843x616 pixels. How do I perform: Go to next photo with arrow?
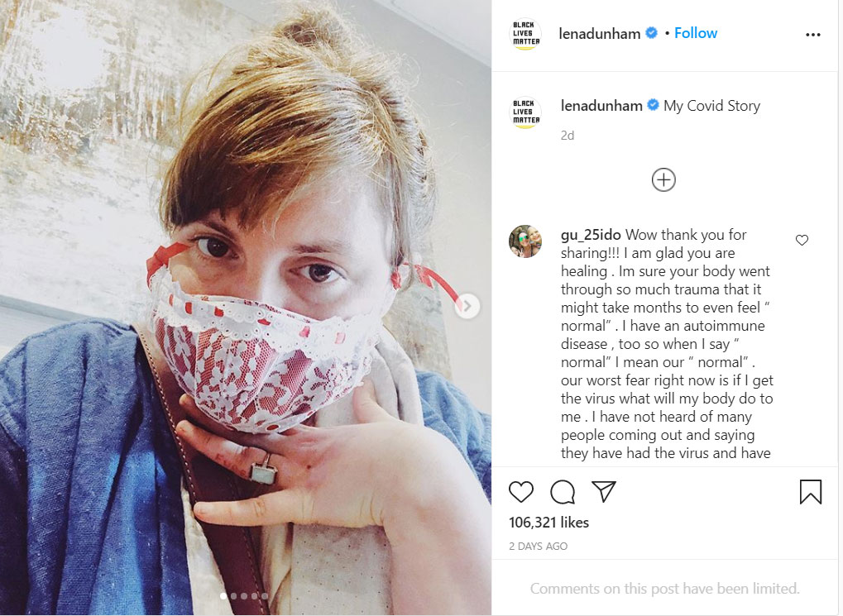467,307
